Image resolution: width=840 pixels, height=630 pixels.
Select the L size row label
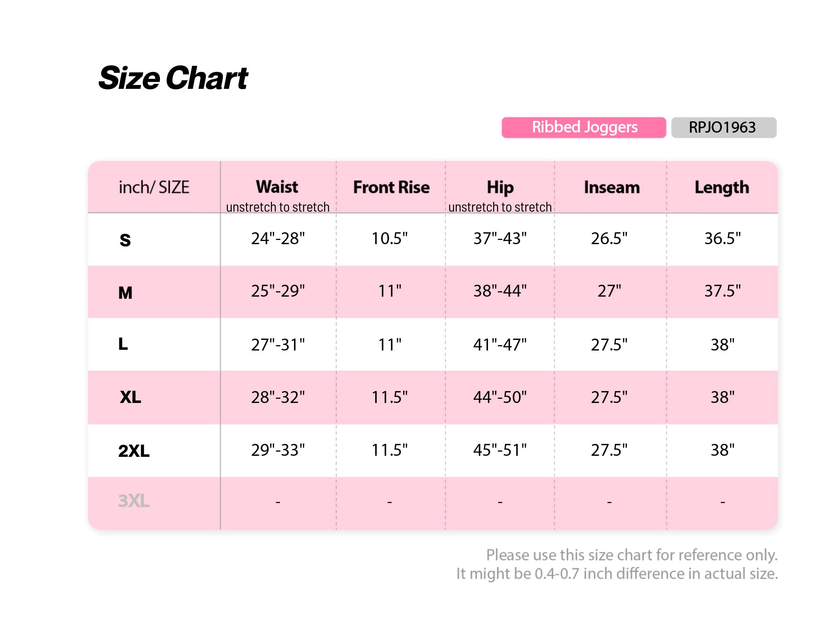coord(123,344)
